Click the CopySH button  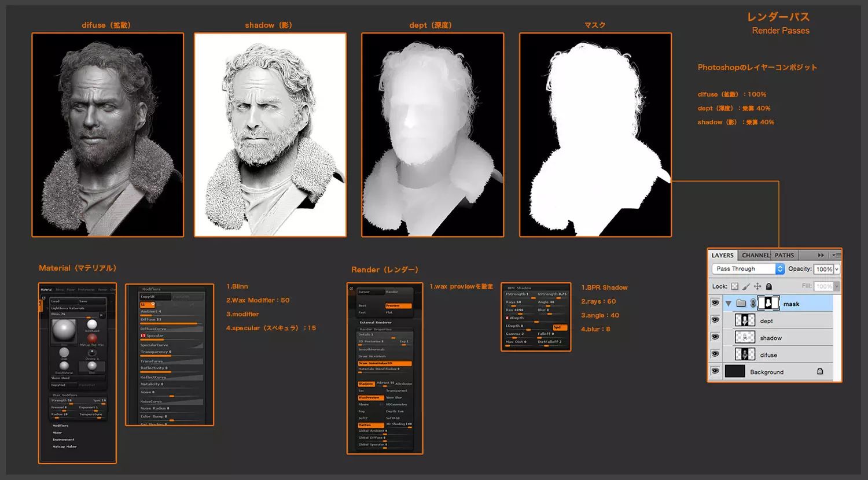click(x=156, y=297)
